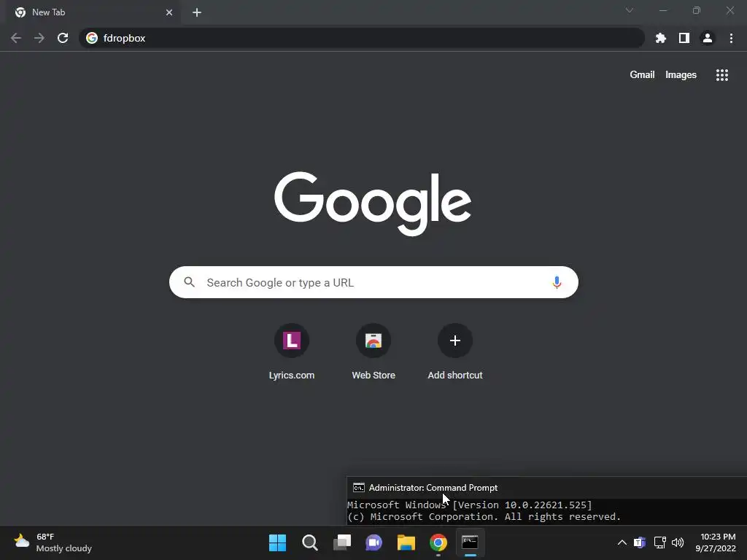The width and height of the screenshot is (747, 560).
Task: Click the browser forward arrow
Action: [39, 38]
